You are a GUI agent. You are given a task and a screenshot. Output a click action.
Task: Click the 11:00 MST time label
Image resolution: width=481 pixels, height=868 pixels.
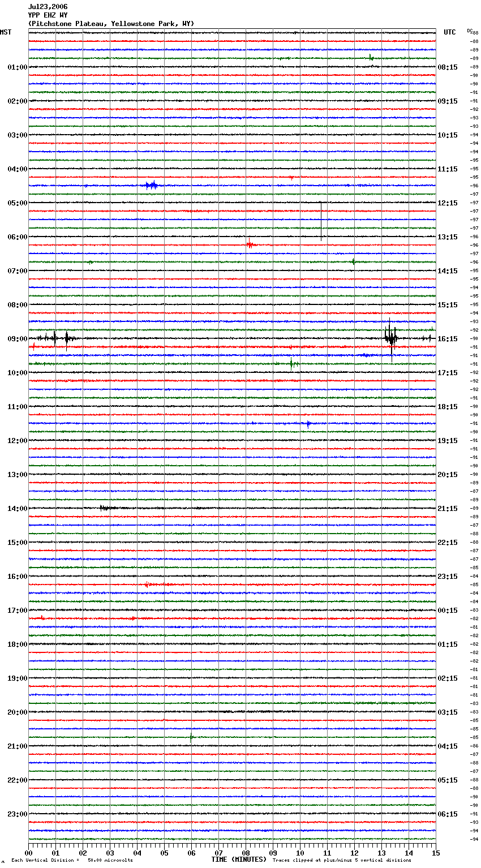point(18,407)
